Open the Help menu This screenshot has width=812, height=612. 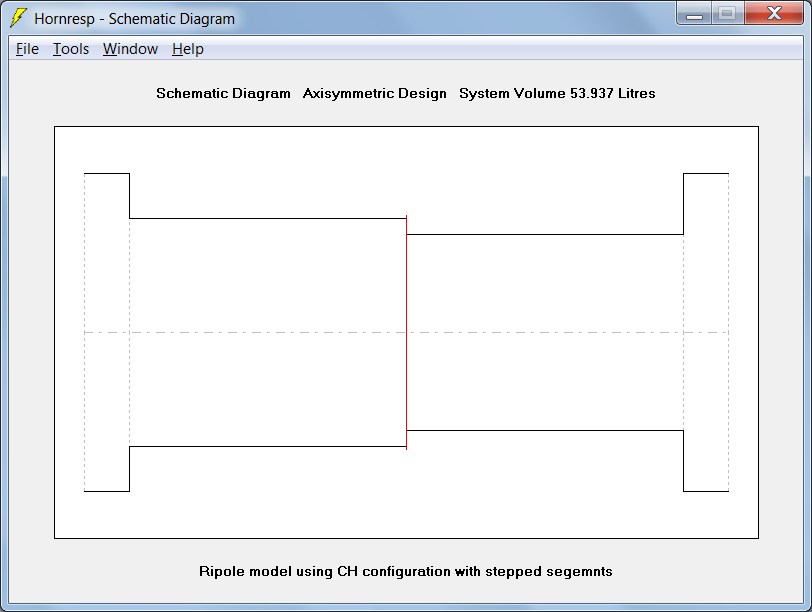point(187,49)
